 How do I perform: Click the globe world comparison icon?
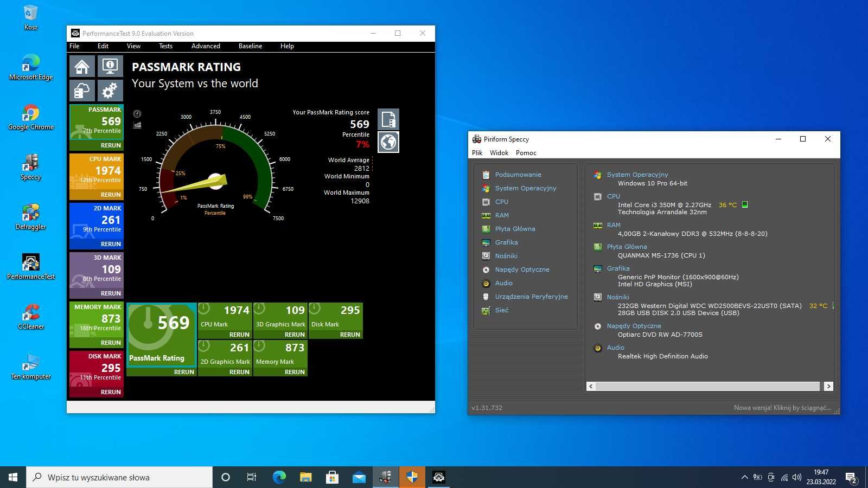388,142
